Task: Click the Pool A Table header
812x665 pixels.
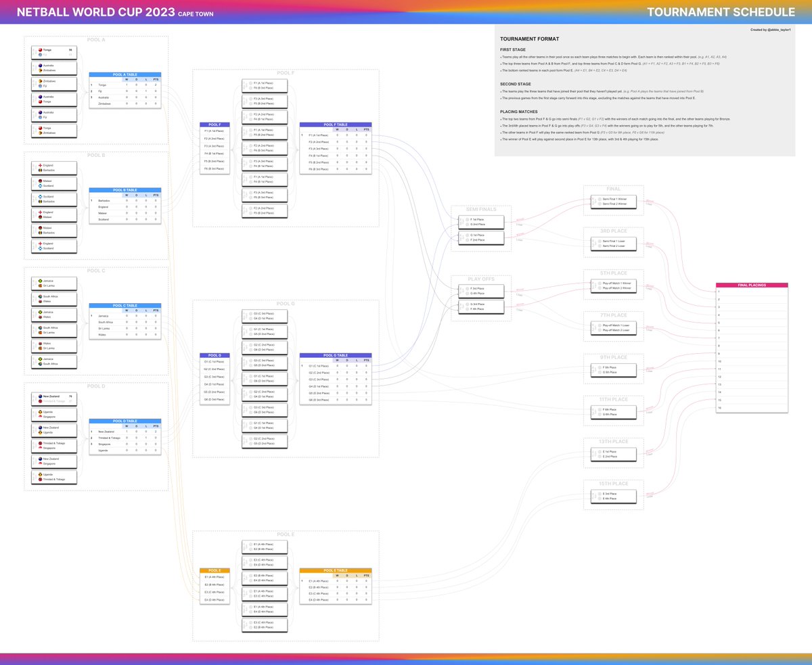Action: [125, 74]
